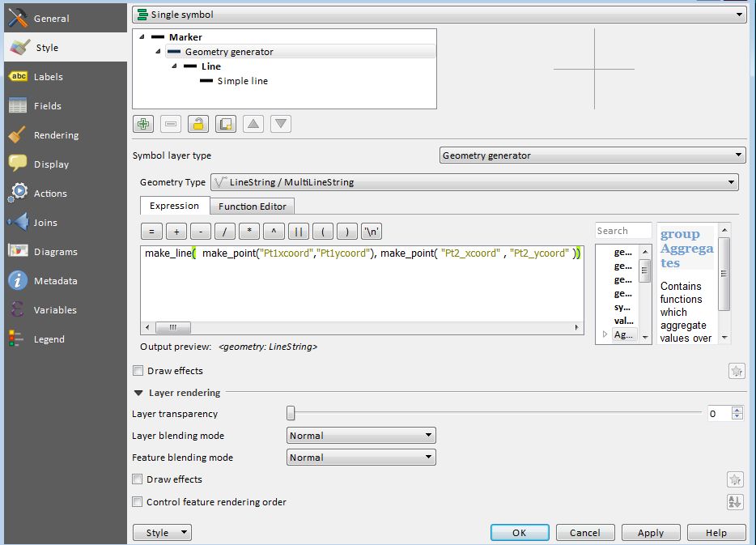This screenshot has height=545, width=756.
Task: Enable symbol layer Draw effects checkbox
Action: tap(138, 370)
